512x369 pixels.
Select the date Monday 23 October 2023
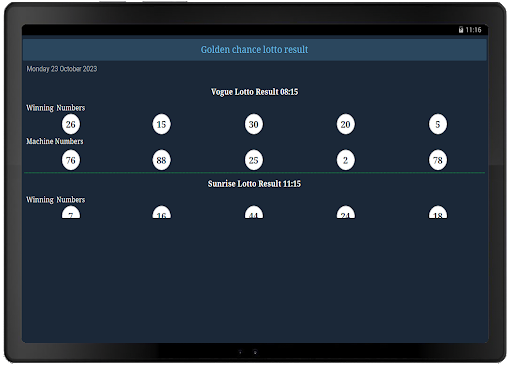[x=62, y=69]
